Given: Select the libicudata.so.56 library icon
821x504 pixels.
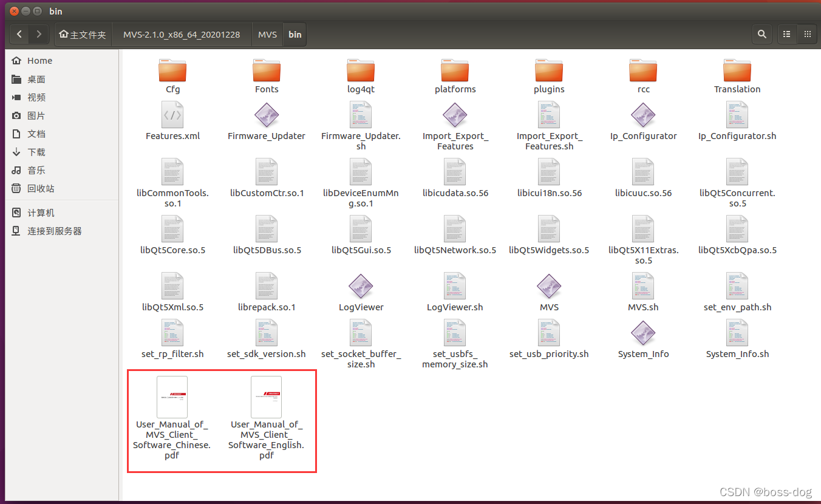Looking at the screenshot, I should [455, 172].
